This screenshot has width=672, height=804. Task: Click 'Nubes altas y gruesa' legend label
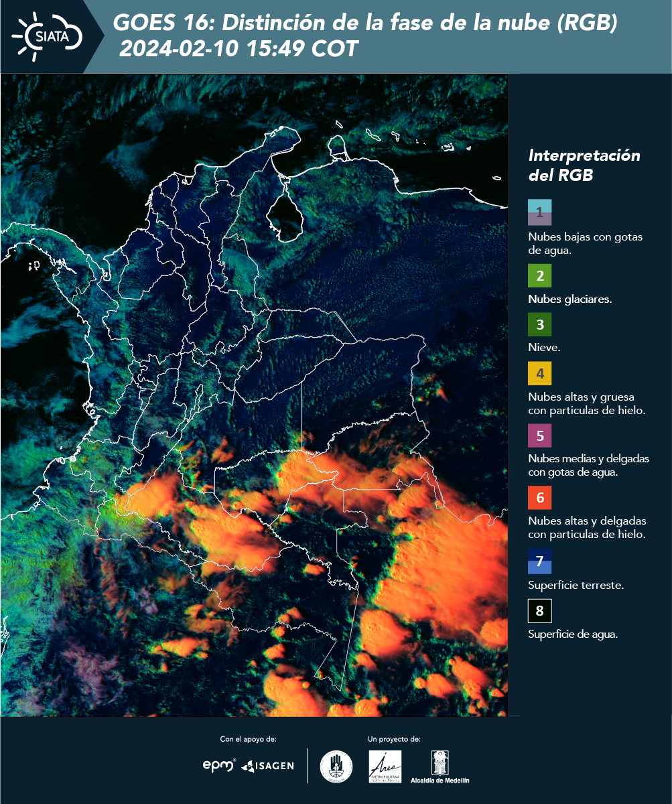coord(586,403)
